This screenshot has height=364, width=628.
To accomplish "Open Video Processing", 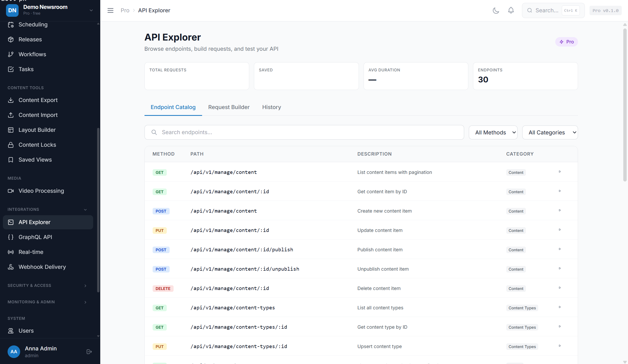I will click(48, 191).
